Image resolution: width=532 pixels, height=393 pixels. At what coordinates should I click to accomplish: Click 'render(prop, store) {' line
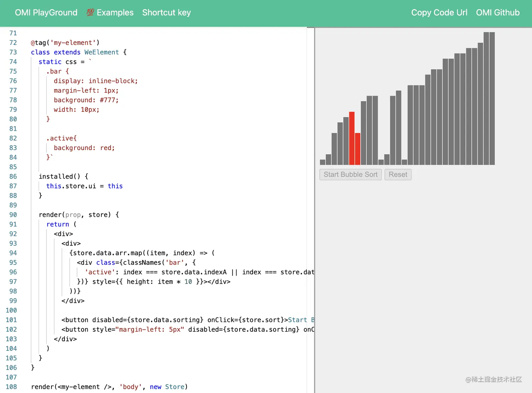(x=79, y=214)
